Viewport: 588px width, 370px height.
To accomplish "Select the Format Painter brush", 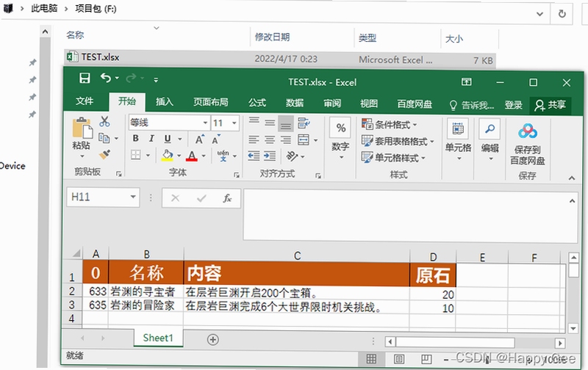I will coord(104,154).
